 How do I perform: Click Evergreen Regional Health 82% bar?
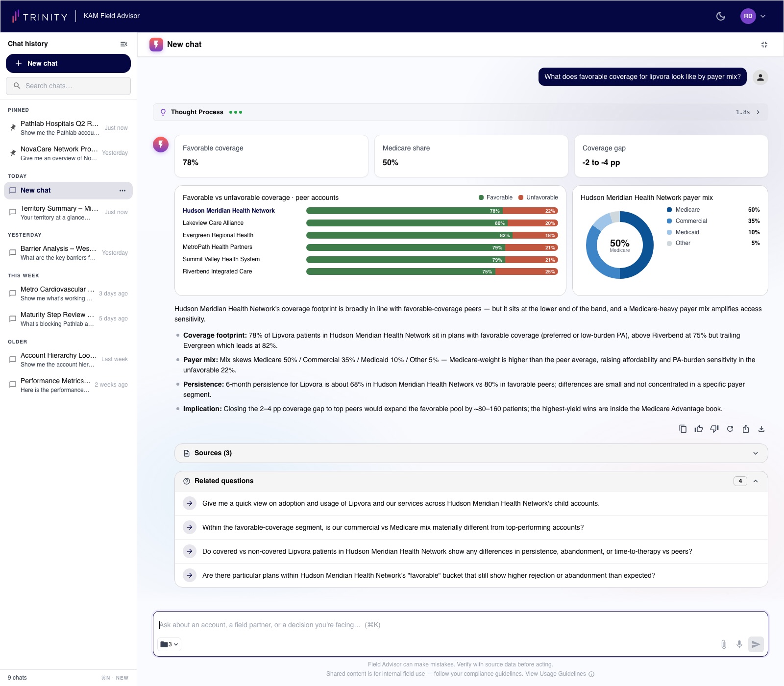pos(409,235)
